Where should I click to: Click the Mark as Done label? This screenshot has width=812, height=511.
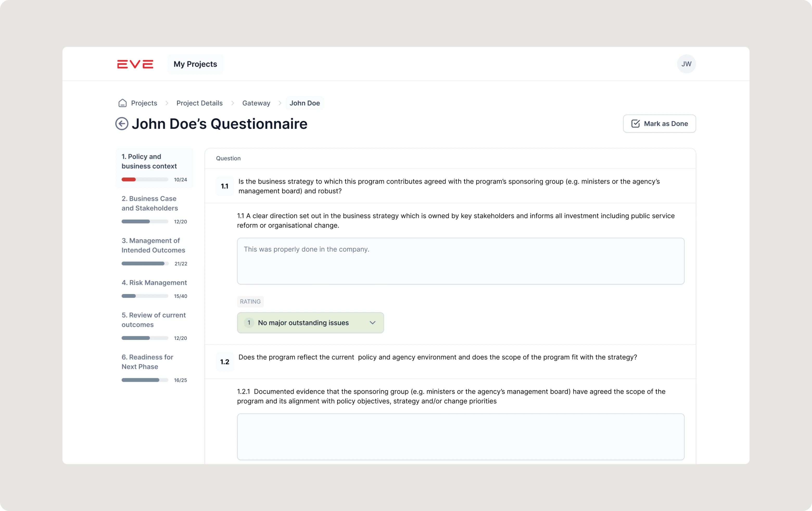[x=666, y=123]
